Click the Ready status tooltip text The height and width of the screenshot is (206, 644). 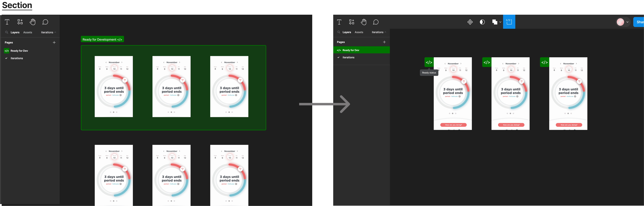coord(429,73)
